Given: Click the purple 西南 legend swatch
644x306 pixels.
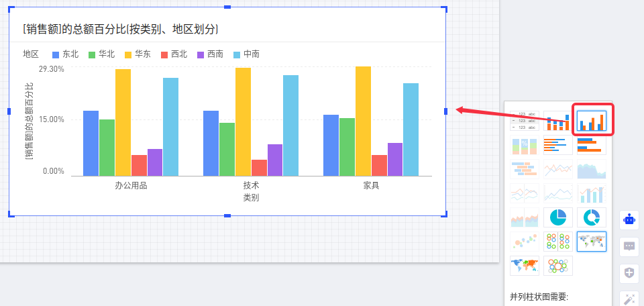Looking at the screenshot, I should click(x=201, y=54).
